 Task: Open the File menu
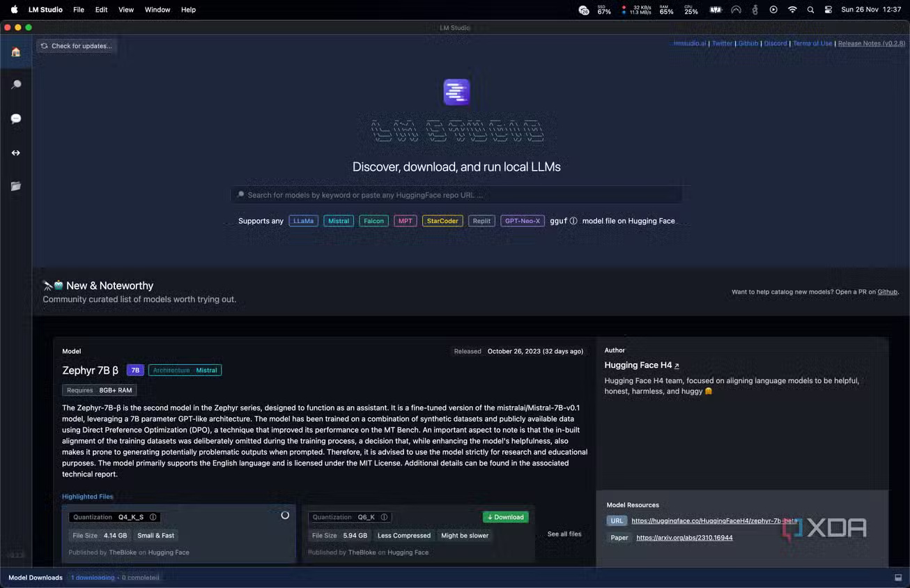point(79,10)
